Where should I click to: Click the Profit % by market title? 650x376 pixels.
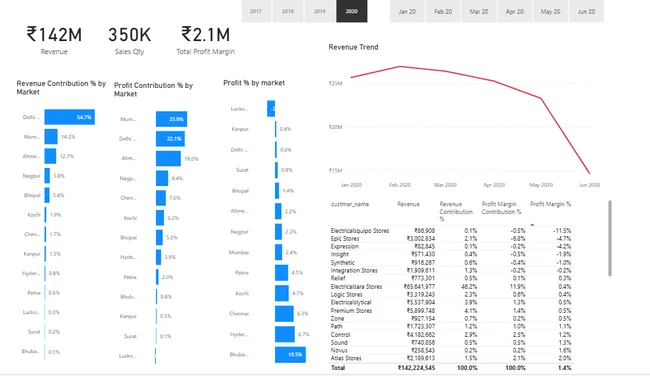coord(254,83)
